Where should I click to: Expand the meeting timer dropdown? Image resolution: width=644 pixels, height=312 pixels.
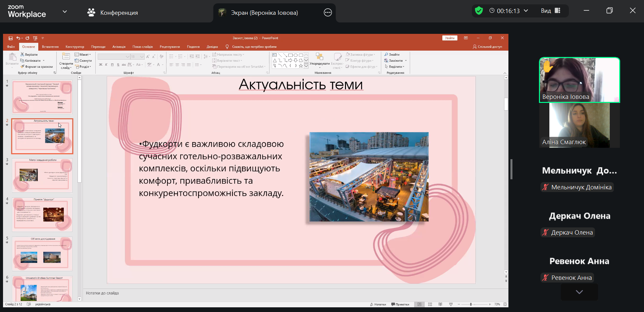(x=526, y=11)
